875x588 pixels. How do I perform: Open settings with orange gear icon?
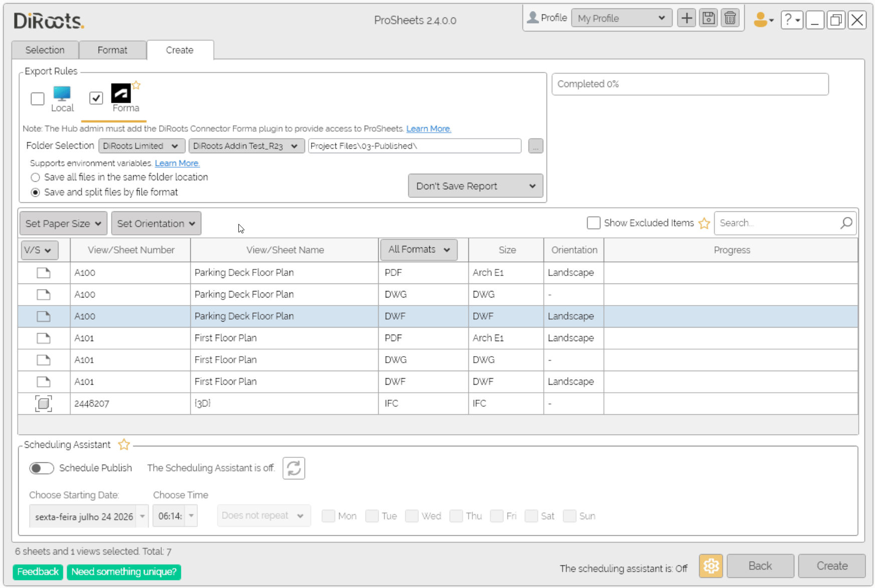(711, 566)
